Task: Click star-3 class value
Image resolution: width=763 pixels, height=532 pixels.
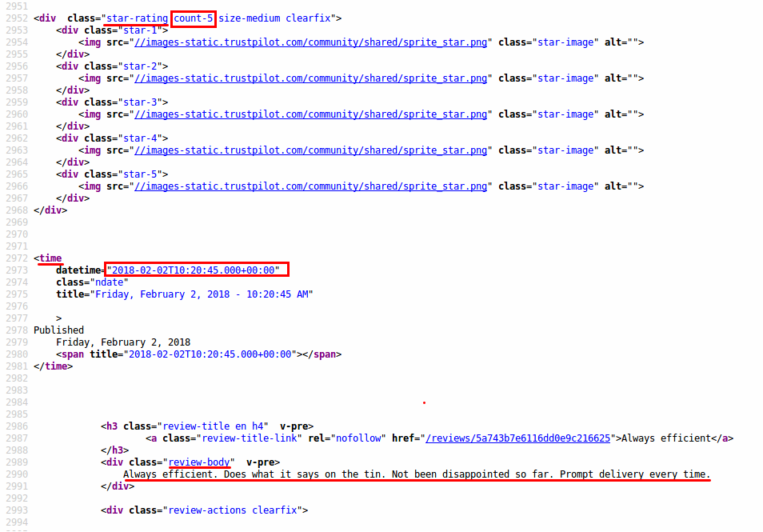Action: point(140,102)
